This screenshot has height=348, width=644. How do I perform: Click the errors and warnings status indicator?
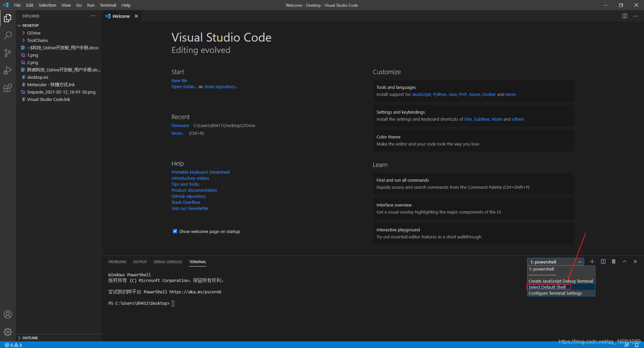pyautogui.click(x=13, y=345)
